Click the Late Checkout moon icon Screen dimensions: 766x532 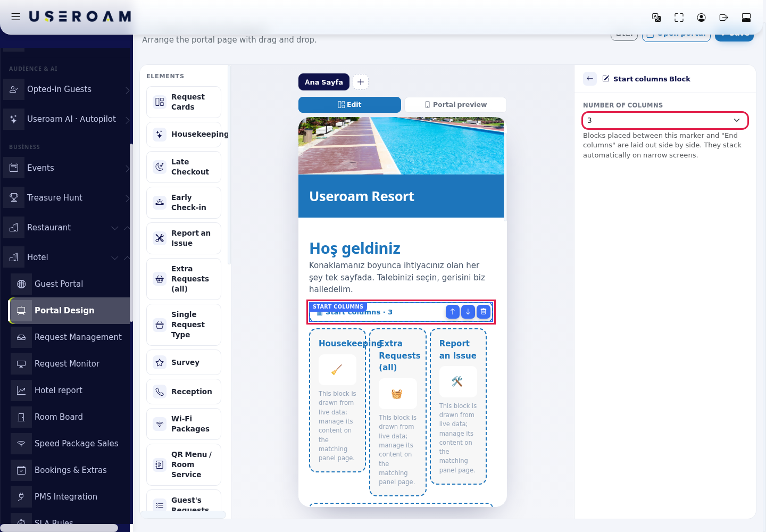(160, 167)
